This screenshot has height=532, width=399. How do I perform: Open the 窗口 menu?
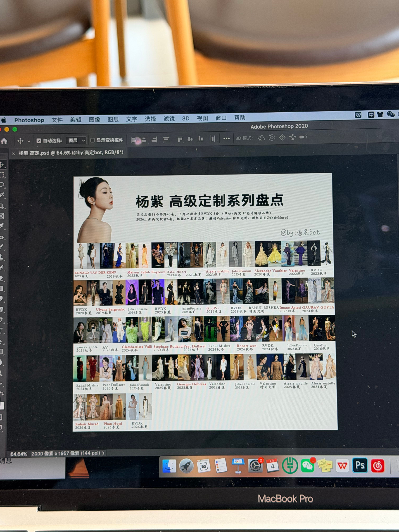coord(221,118)
